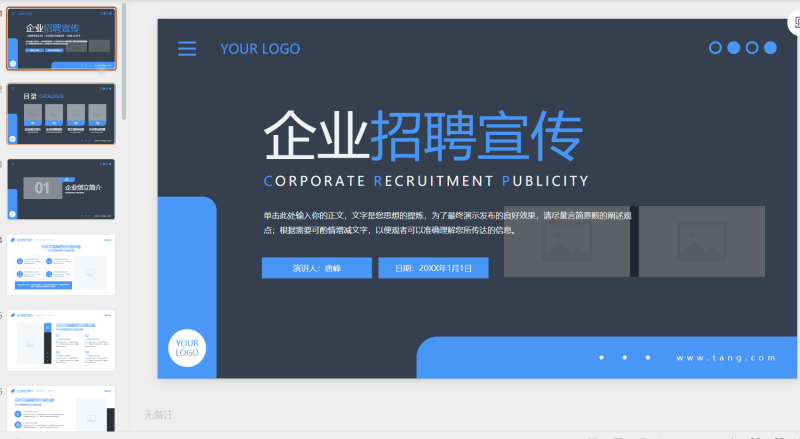Select slide 1 thumbnail 企业招聘宣传
This screenshot has height=439, width=800.
(x=61, y=38)
